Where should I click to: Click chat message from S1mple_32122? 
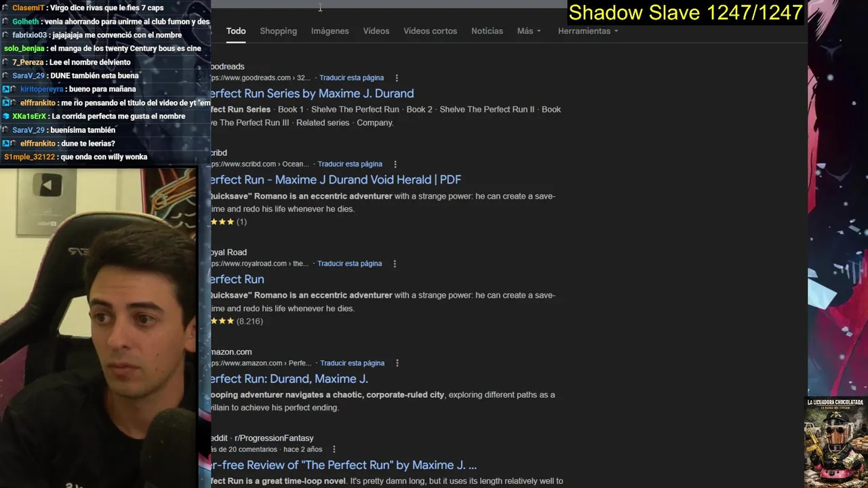pos(75,157)
